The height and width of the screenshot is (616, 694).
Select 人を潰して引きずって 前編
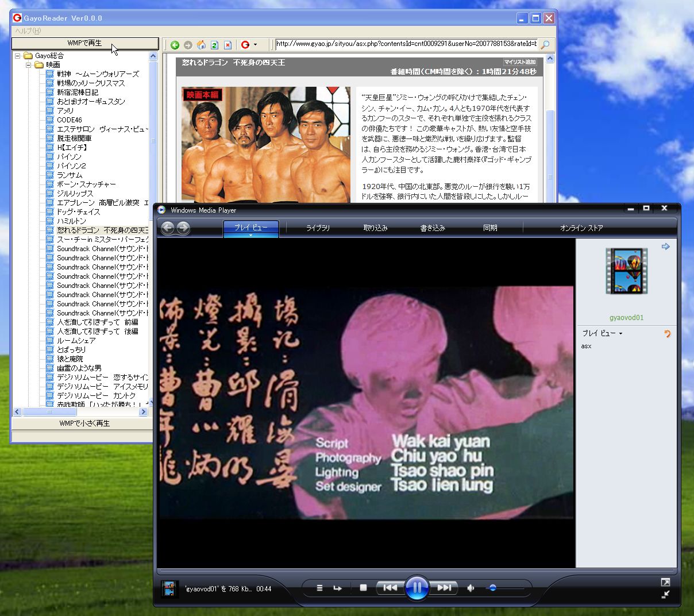tap(97, 322)
